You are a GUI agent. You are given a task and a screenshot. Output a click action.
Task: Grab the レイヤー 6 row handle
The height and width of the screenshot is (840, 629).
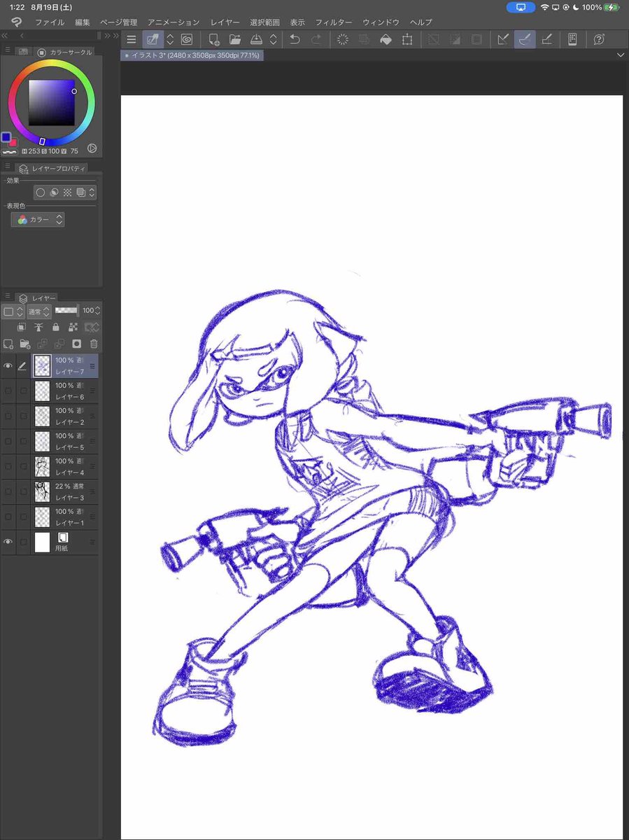pos(92,391)
